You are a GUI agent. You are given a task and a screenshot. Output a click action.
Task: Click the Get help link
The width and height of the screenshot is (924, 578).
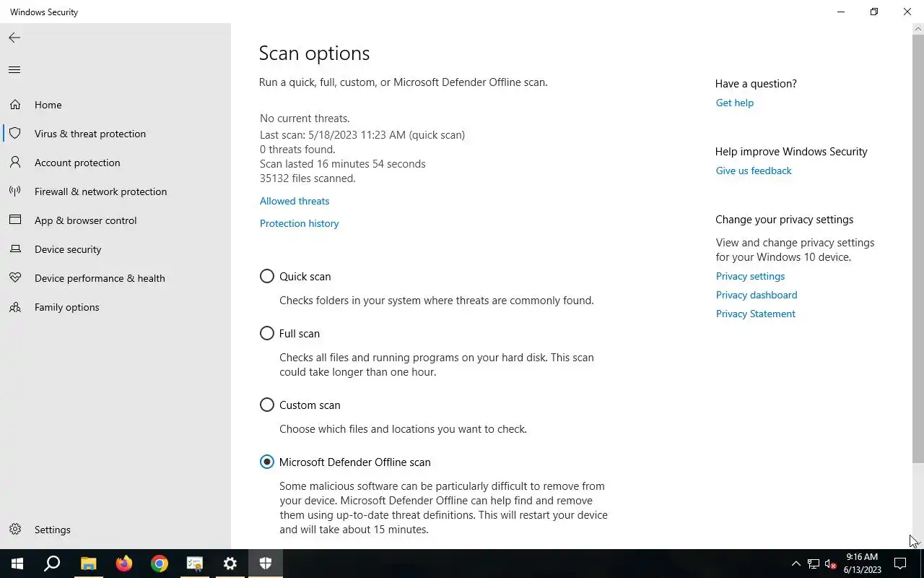734,103
